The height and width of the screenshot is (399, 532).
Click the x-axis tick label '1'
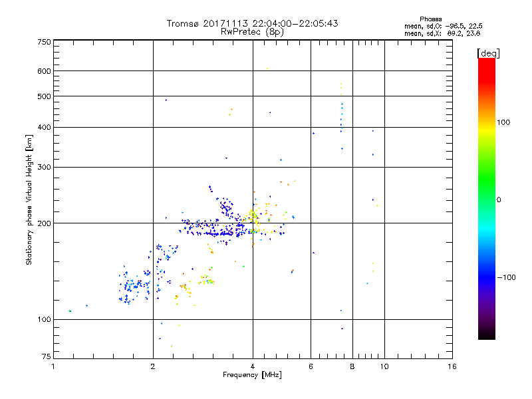[x=53, y=366]
